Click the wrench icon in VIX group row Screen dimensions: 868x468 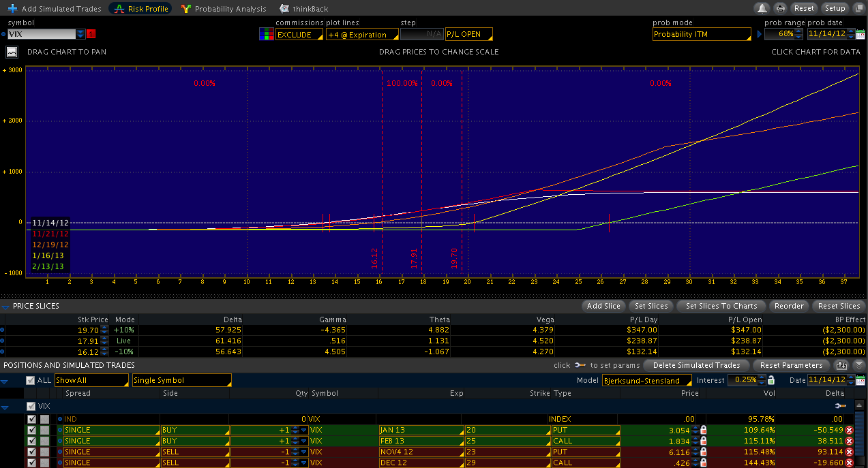tap(840, 406)
